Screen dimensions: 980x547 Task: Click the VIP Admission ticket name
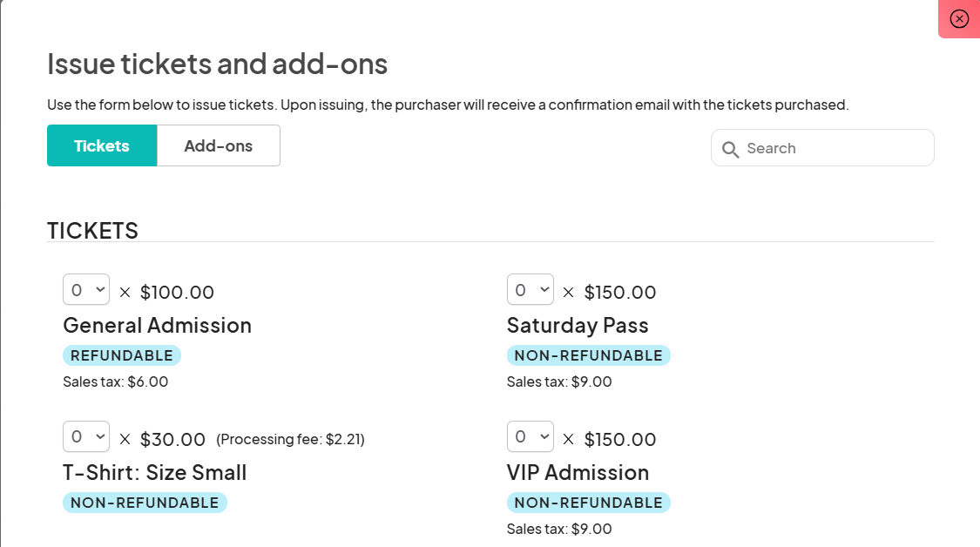pyautogui.click(x=578, y=472)
